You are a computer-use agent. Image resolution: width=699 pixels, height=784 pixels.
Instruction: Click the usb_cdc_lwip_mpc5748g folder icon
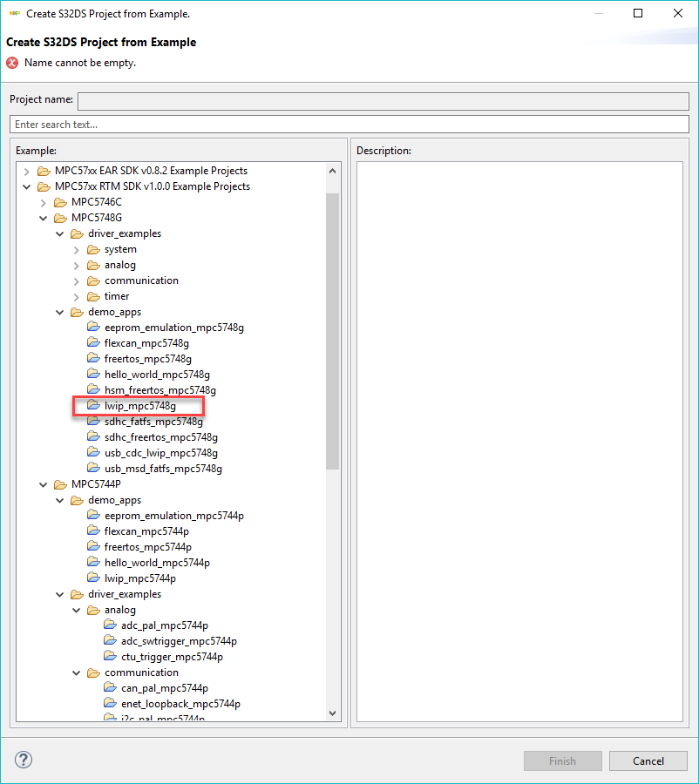(x=93, y=451)
